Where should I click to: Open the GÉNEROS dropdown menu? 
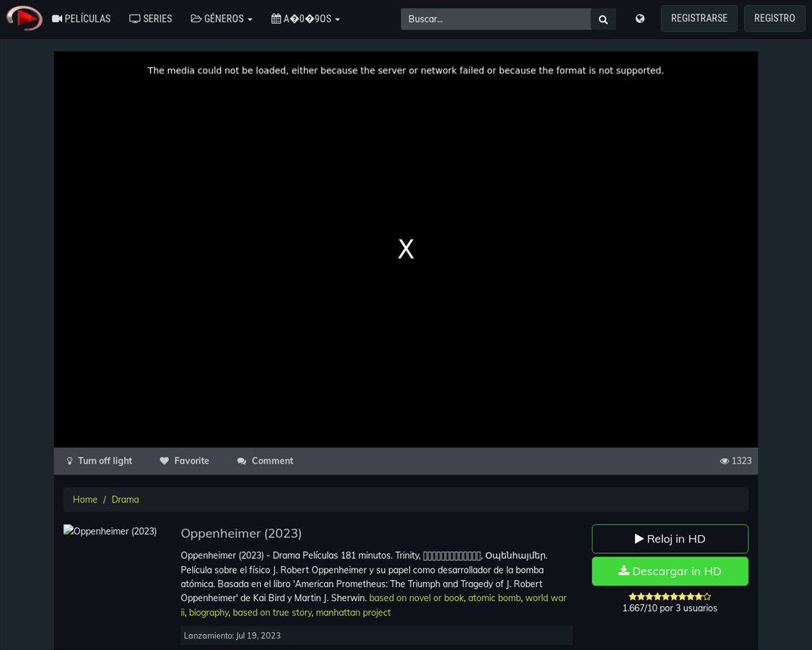point(221,19)
